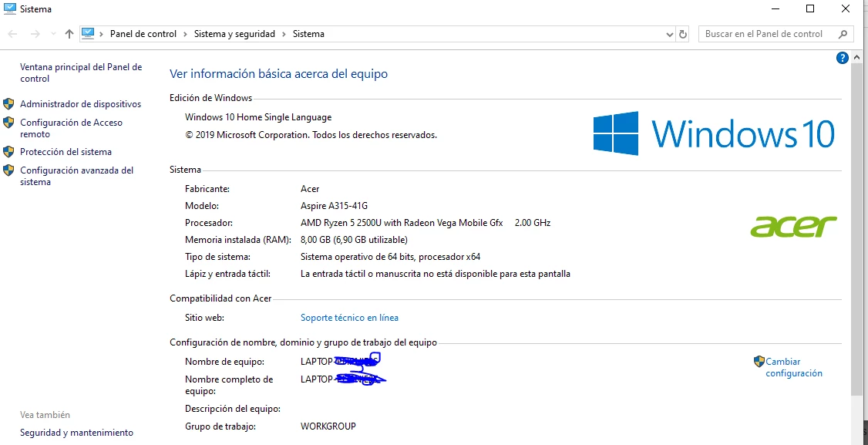
Task: Open Administrador de dispositivos
Action: pyautogui.click(x=80, y=103)
